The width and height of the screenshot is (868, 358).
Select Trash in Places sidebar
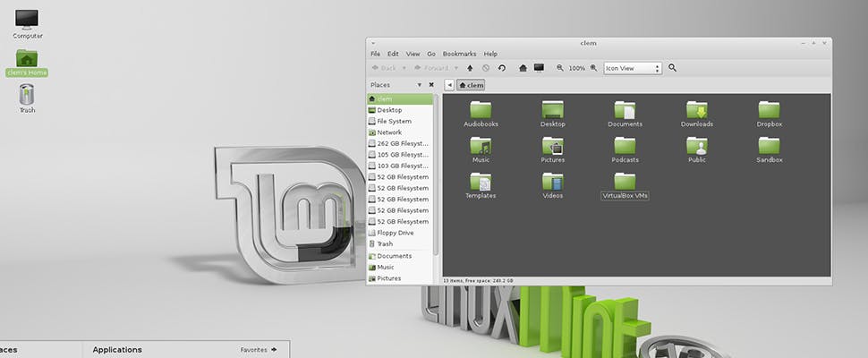(400, 244)
